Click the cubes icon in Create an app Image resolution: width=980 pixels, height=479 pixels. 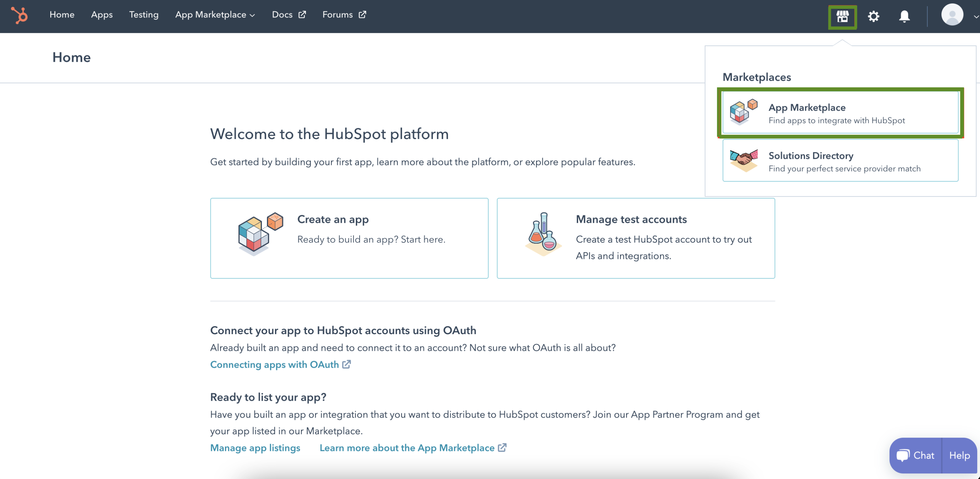click(260, 234)
